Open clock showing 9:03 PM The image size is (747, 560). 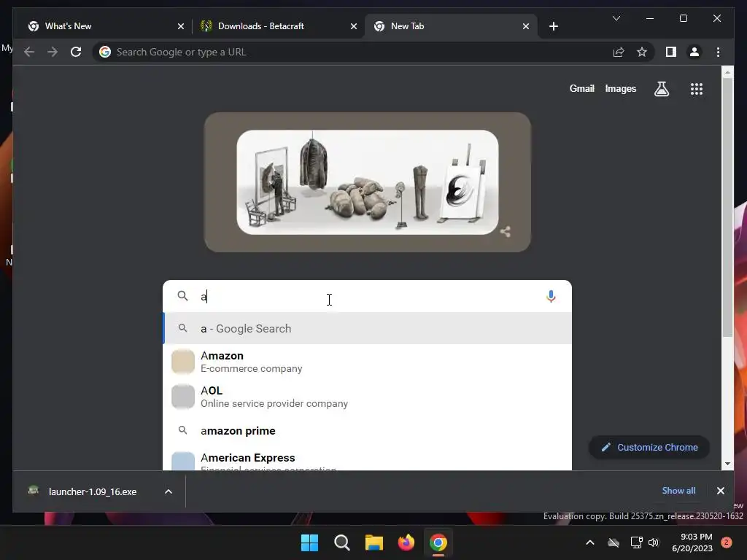[692, 542]
